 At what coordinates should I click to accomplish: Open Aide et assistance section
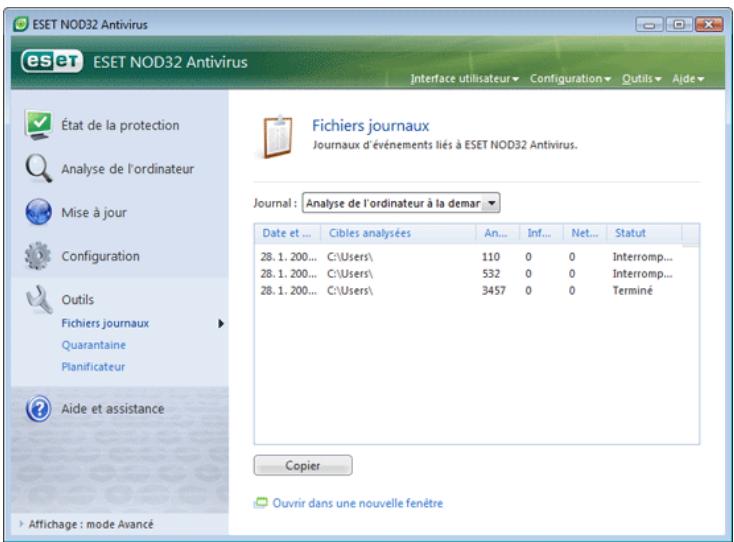click(113, 409)
